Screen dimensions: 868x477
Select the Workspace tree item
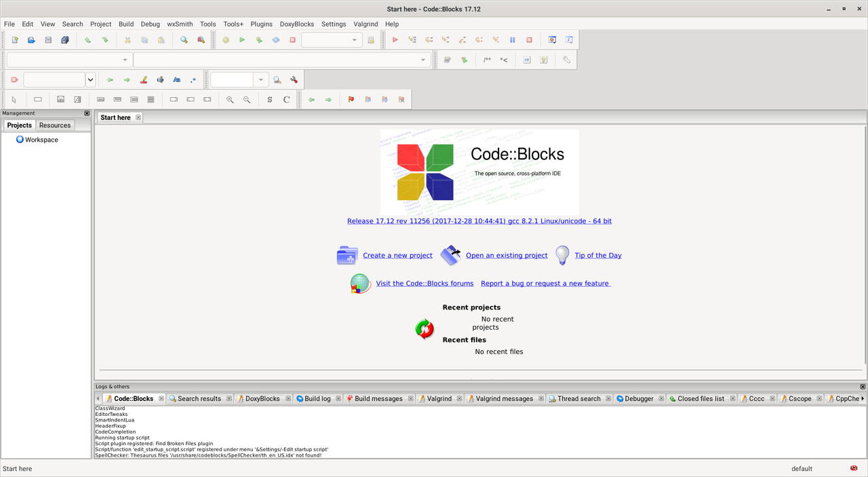click(41, 140)
